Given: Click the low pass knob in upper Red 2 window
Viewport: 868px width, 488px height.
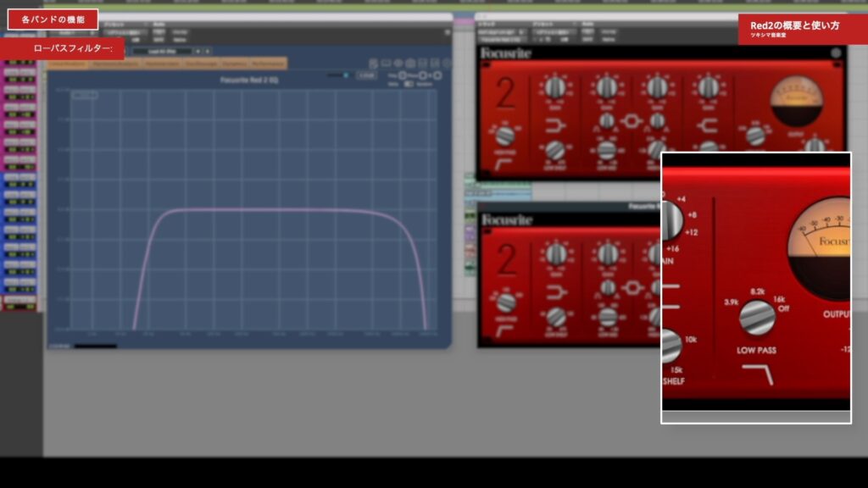Looking at the screenshot, I should 755,135.
